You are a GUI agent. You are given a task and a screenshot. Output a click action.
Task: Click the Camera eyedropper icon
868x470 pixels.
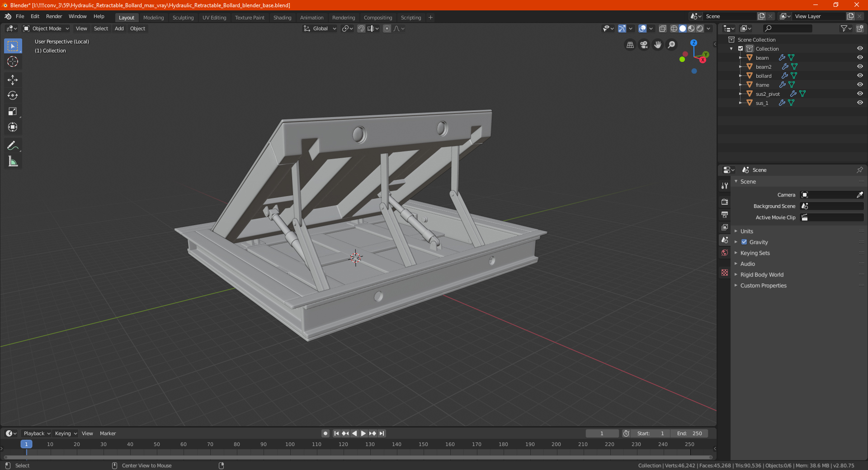[859, 195]
